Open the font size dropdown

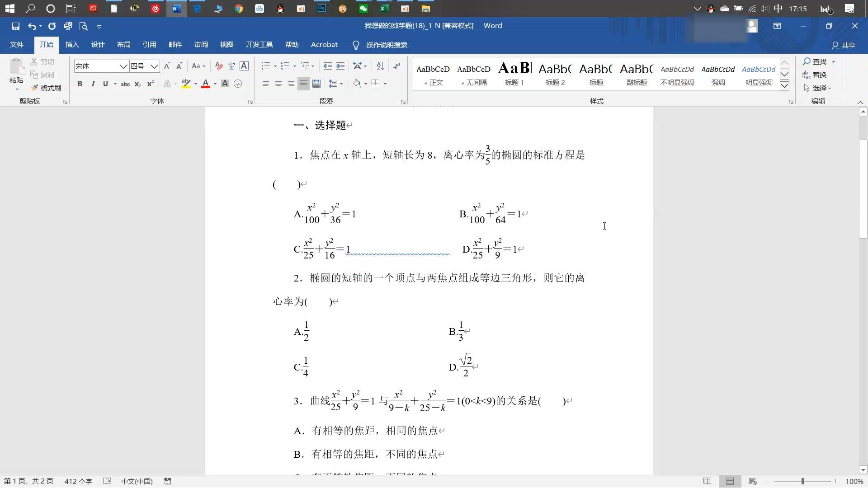[x=155, y=66]
